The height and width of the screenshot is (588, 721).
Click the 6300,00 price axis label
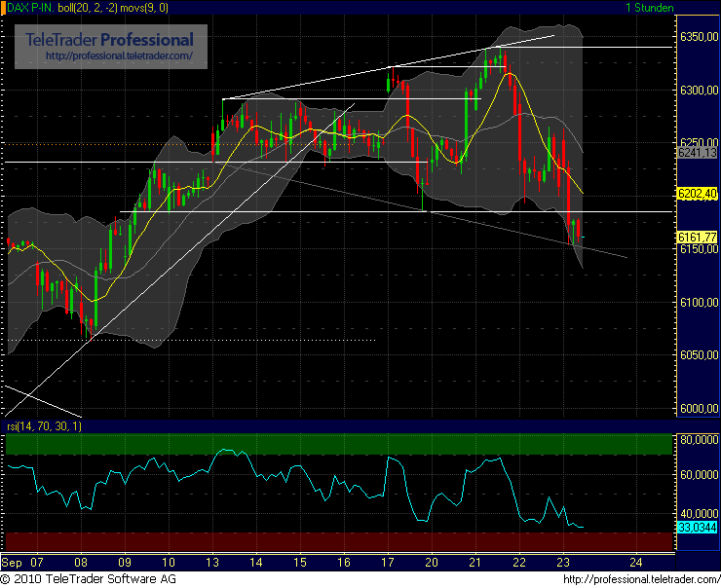click(699, 90)
